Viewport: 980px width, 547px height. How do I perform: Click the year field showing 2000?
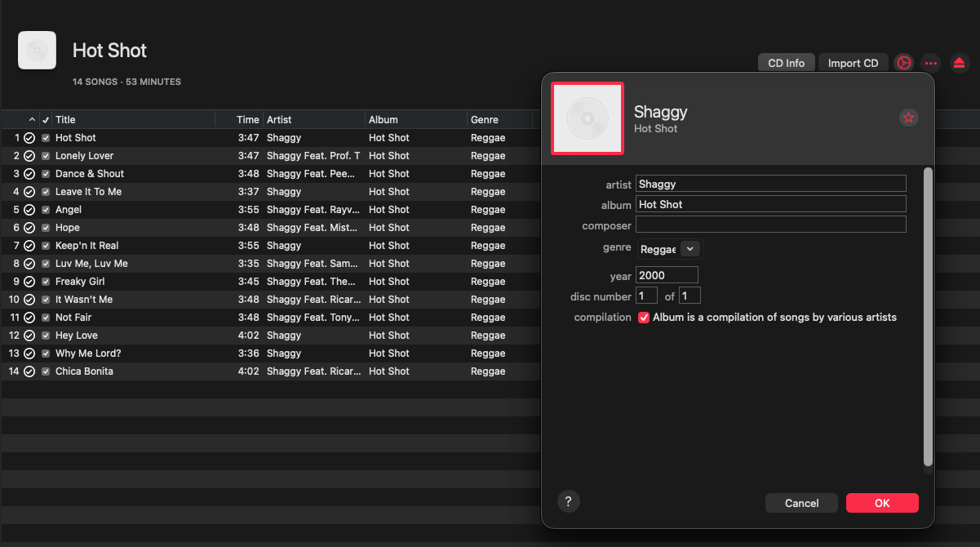(667, 275)
